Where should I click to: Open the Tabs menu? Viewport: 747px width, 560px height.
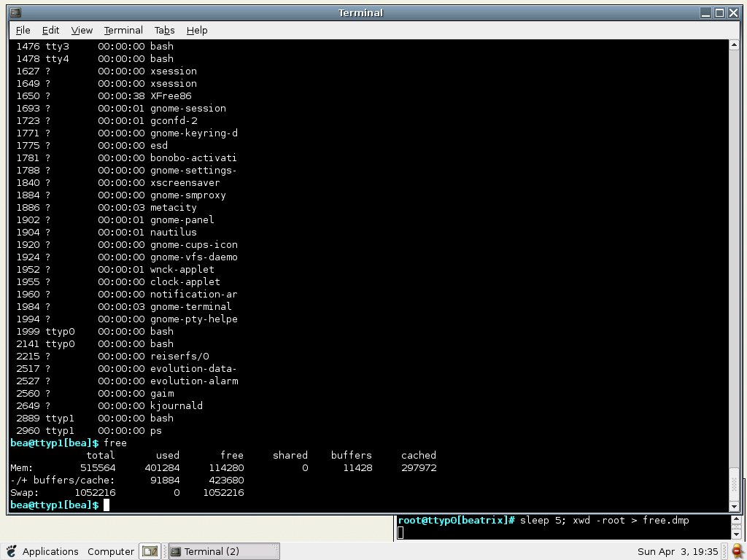[164, 31]
